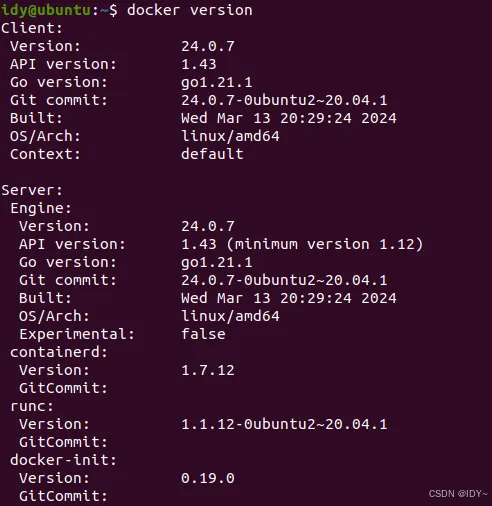This screenshot has height=506, width=492.
Task: Click Client Version value 24.0.7
Action: click(208, 46)
